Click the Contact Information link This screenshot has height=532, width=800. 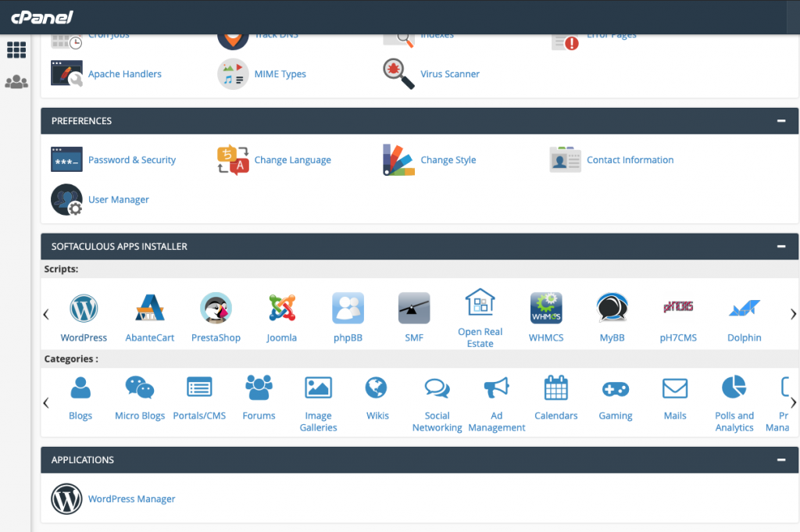pos(630,160)
